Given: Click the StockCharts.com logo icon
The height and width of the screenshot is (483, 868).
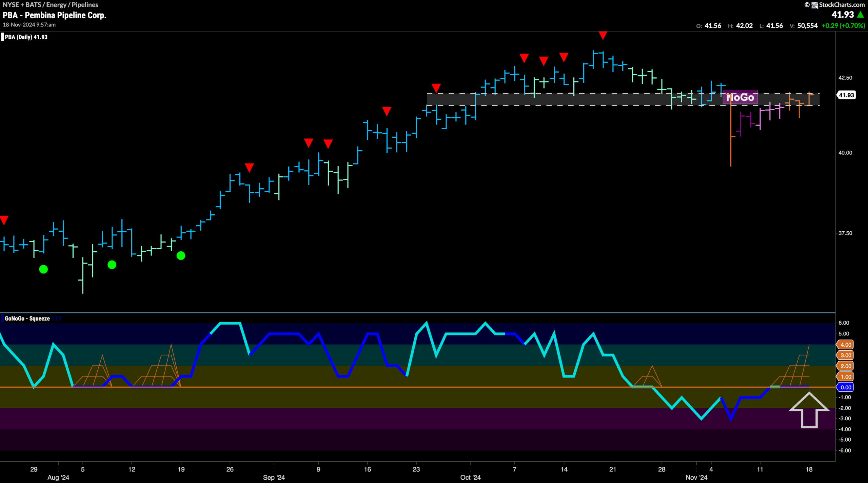Looking at the screenshot, I should [815, 5].
